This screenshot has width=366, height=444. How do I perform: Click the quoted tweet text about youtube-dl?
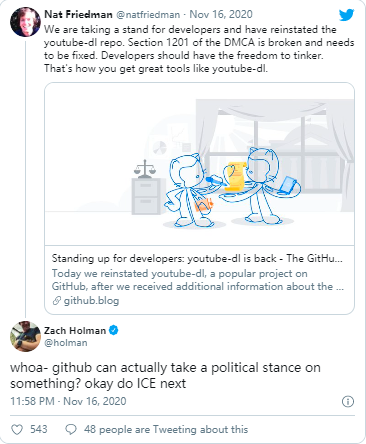199,49
